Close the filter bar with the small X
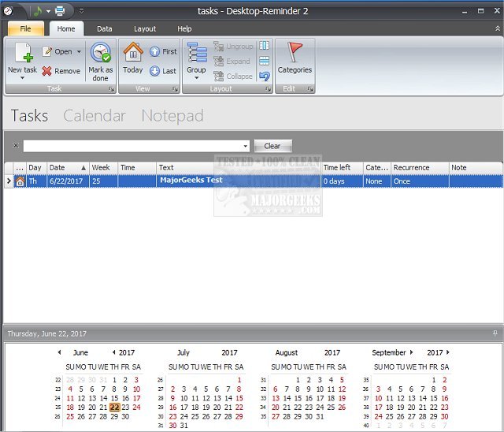 pos(16,145)
